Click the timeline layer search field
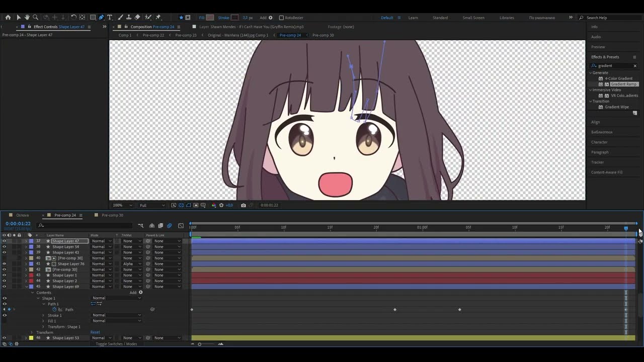Screen dimensions: 644x362 [x=86, y=226]
